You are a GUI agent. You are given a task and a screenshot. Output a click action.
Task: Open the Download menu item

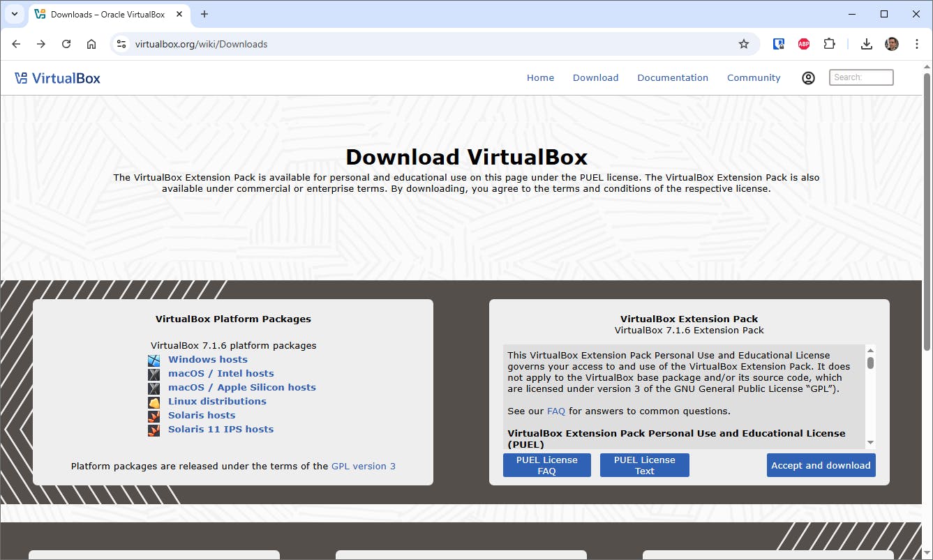point(595,78)
